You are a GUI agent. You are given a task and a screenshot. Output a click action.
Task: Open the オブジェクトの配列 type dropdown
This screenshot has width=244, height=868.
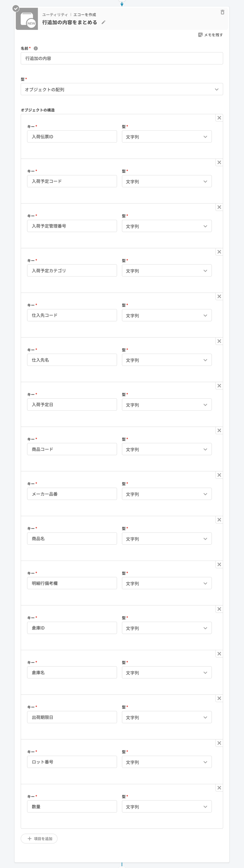(122, 89)
